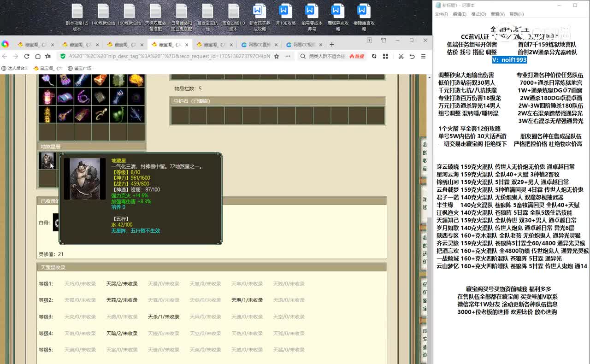590x364 pixels.
Task: Open Notepad 编辑(E) menu
Action: point(460,14)
